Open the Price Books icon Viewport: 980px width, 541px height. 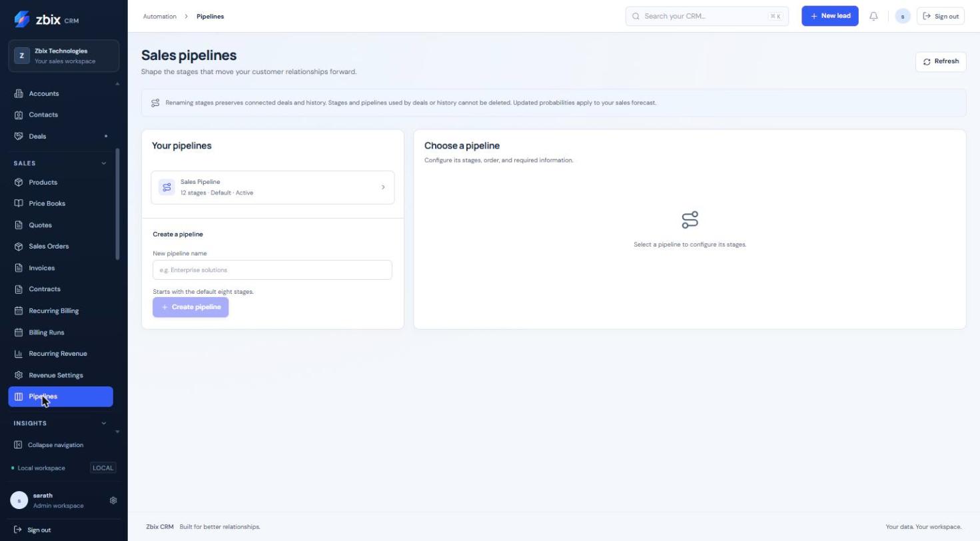click(19, 203)
